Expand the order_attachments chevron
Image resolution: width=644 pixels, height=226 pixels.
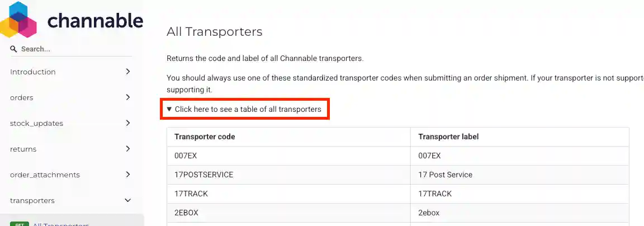pos(128,175)
